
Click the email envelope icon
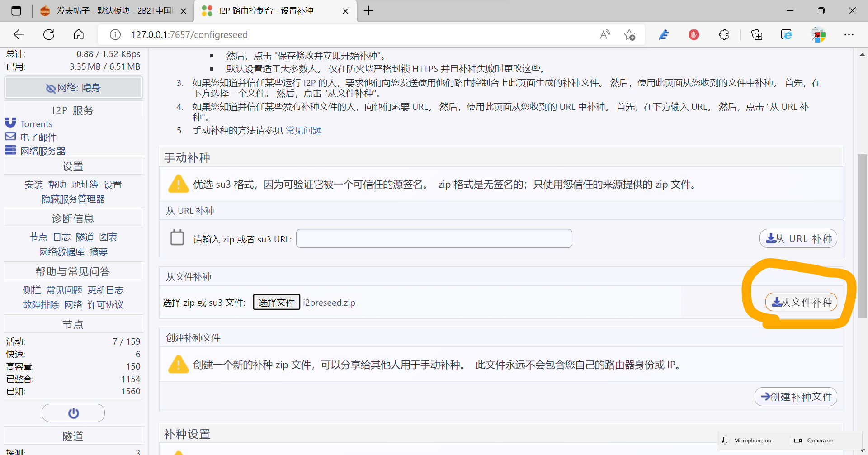[x=10, y=136]
